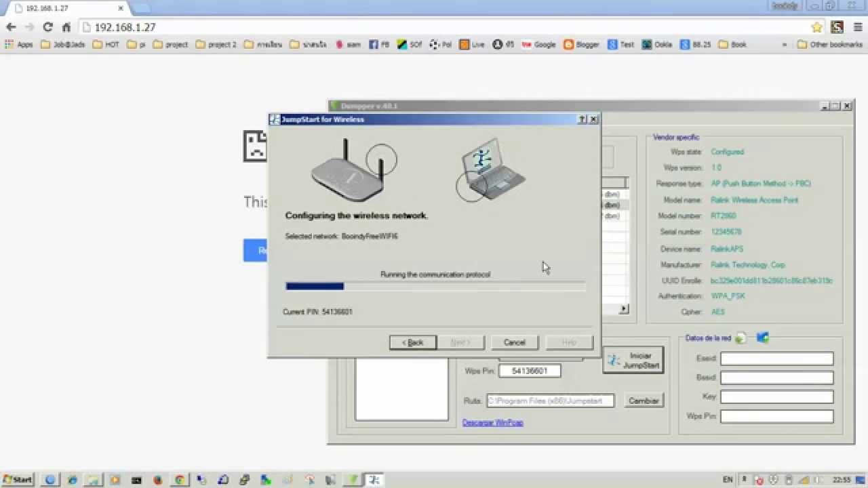Viewport: 868px width, 488px height.
Task: Click the Chrome back arrow
Action: [x=11, y=27]
